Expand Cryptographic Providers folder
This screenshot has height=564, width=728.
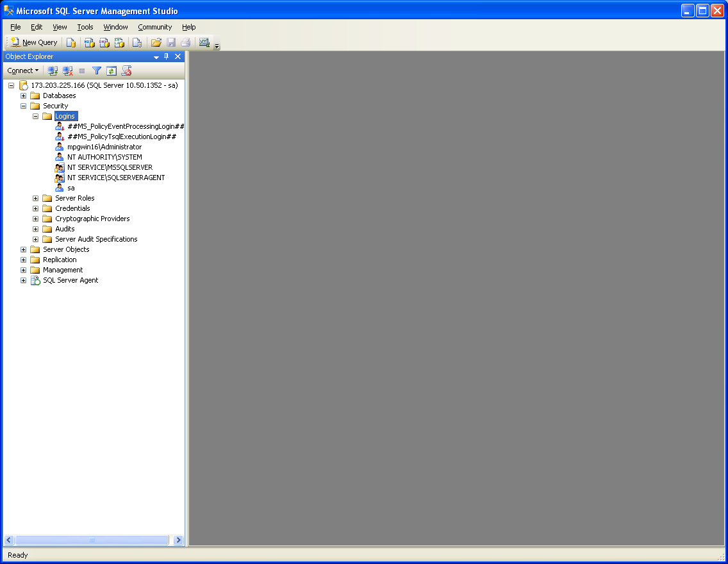click(x=35, y=219)
